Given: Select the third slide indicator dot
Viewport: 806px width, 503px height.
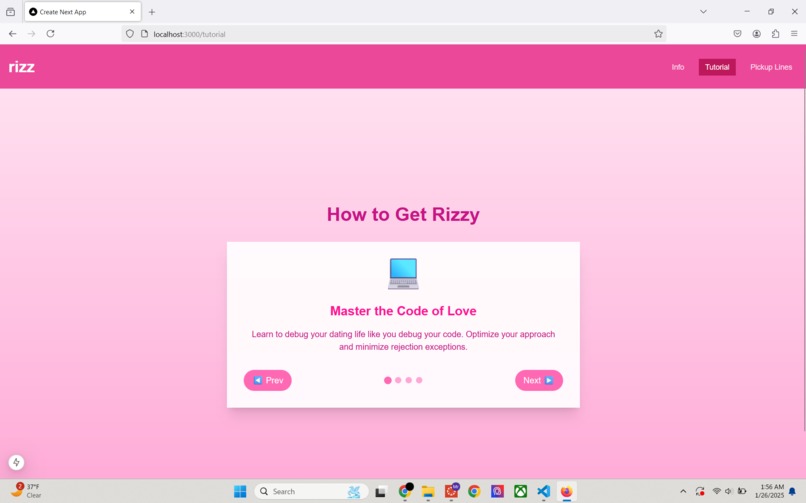Looking at the screenshot, I should click(x=409, y=380).
